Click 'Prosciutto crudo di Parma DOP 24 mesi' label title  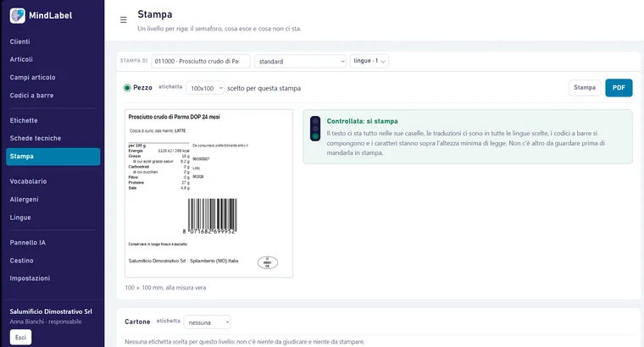pos(175,117)
